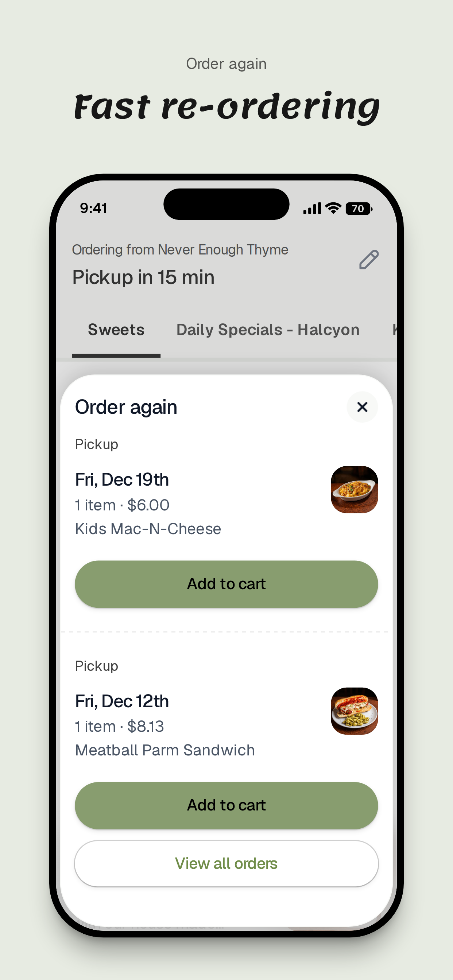Open the Kids Mac-N-Cheese thumbnail

pos(355,490)
